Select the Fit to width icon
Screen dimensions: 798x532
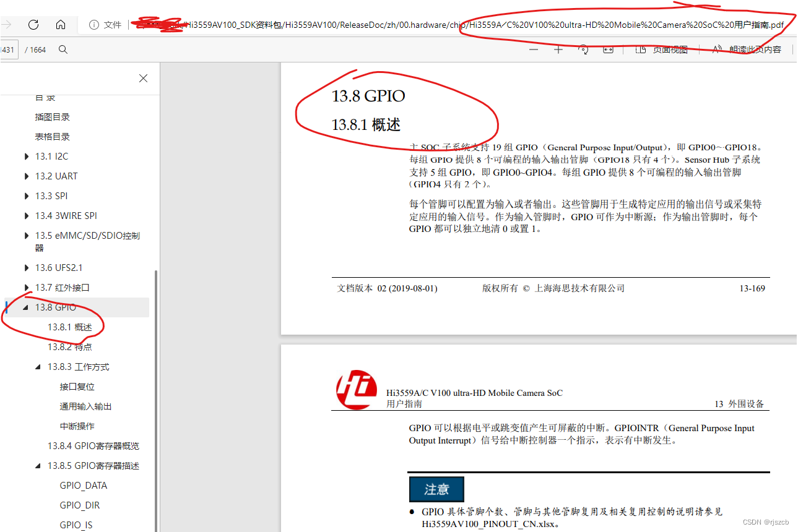click(x=607, y=49)
